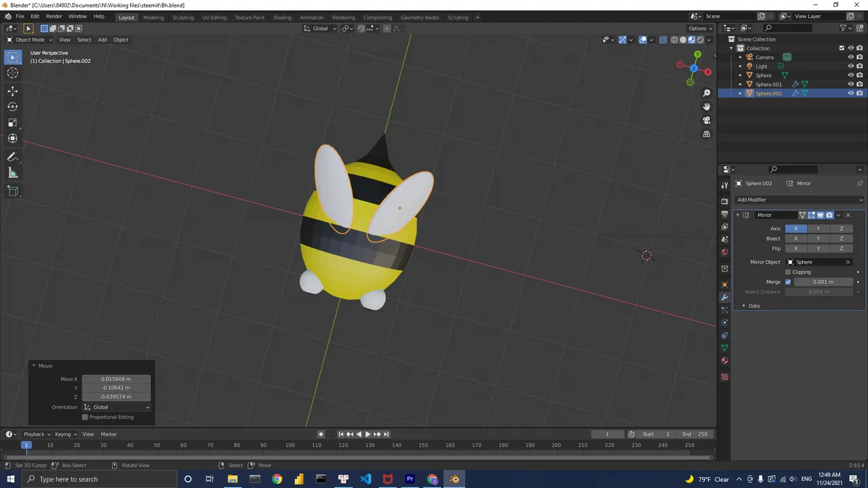Open Render properties tab
This screenshot has height=488, width=868.
point(725,201)
